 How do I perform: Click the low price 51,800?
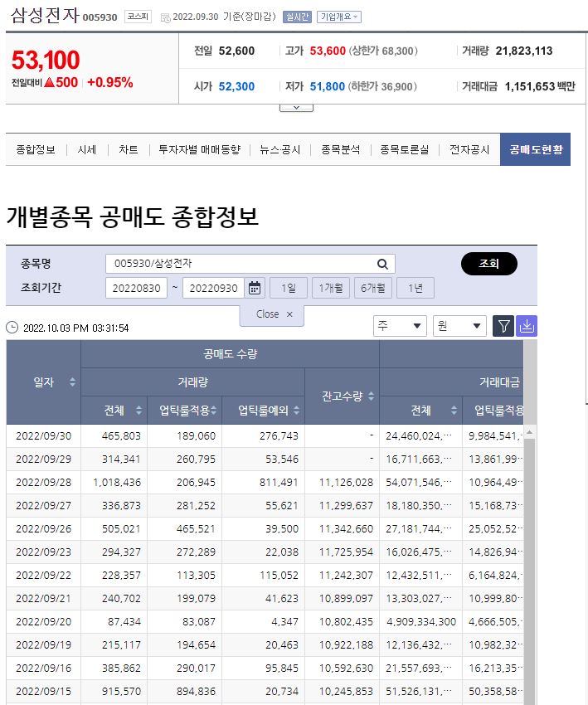[x=328, y=86]
